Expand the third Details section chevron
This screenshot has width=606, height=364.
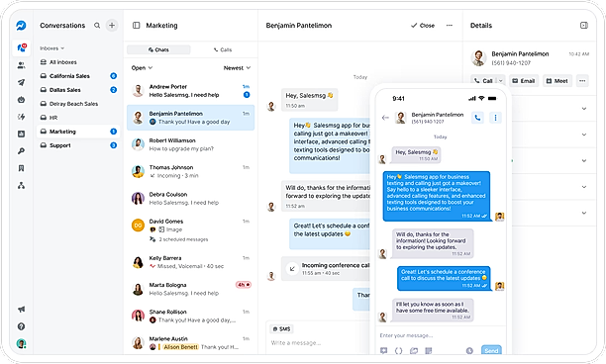coord(584,160)
